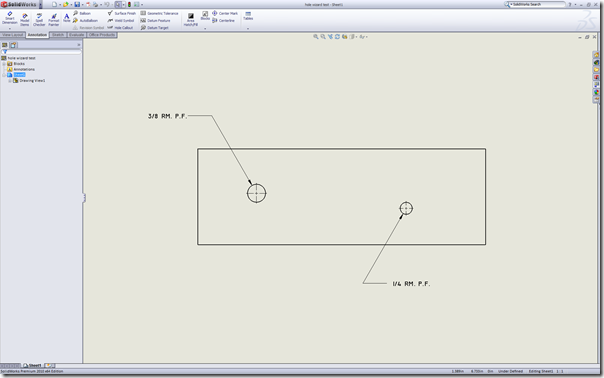Show the FeatureManager design tree tab
The width and height of the screenshot is (604, 378).
point(5,45)
